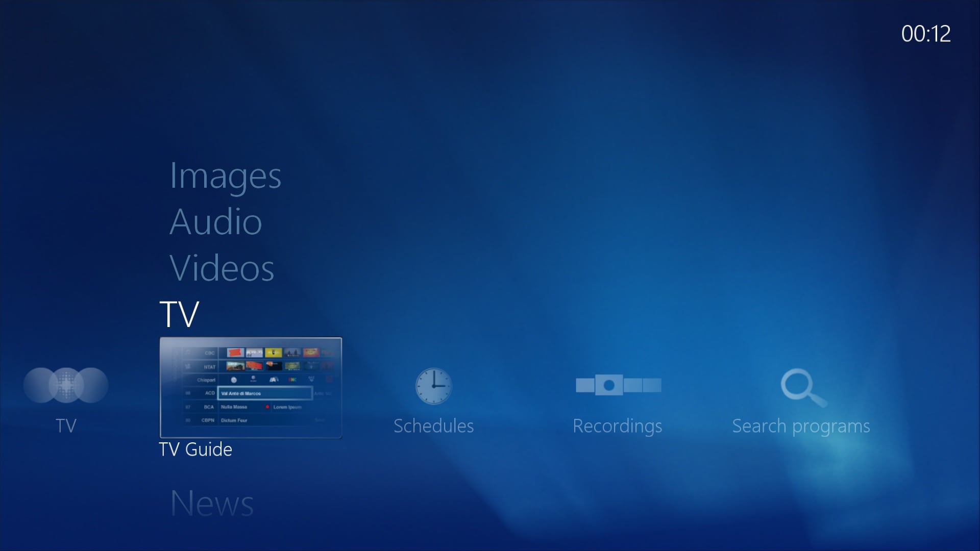980x551 pixels.
Task: Click the 00:12 clock display
Action: point(926,34)
